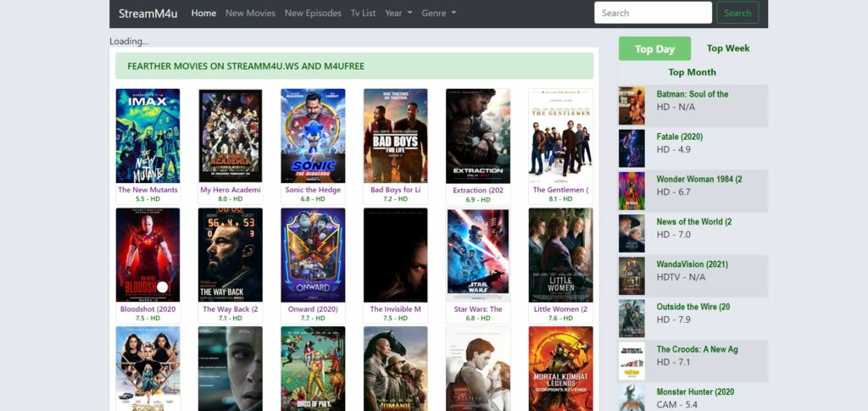Open the Star Wars poster

[x=478, y=255]
